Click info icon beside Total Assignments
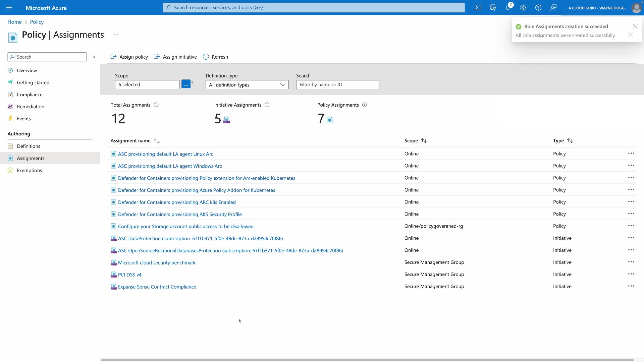The height and width of the screenshot is (362, 644). 156,105
